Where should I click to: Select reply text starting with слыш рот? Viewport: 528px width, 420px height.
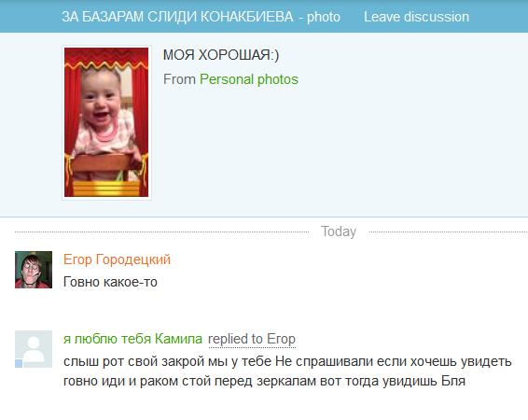[x=287, y=361]
